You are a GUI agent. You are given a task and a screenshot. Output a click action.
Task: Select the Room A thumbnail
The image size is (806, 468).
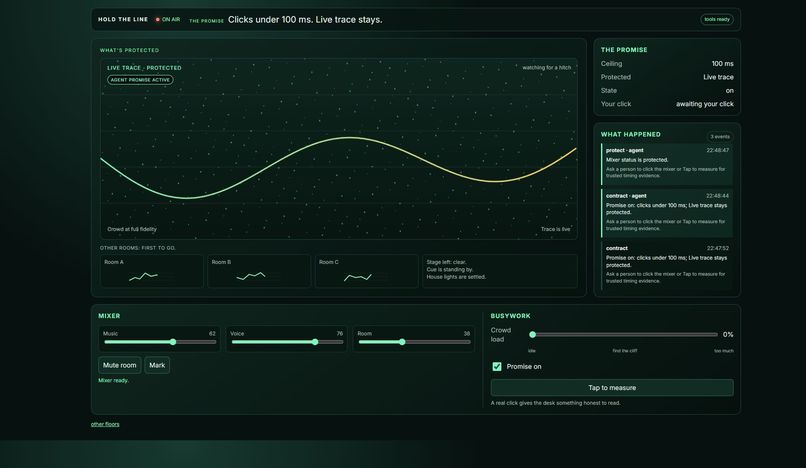[152, 271]
